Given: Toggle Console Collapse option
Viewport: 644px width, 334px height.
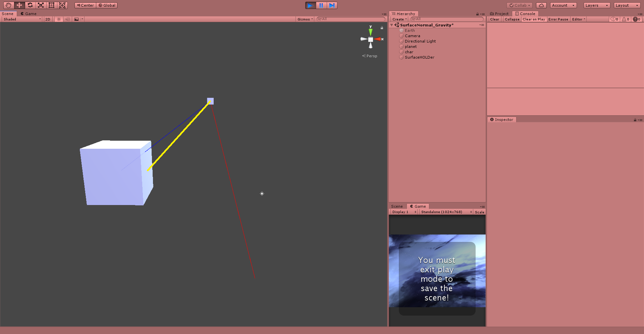Looking at the screenshot, I should tap(512, 19).
